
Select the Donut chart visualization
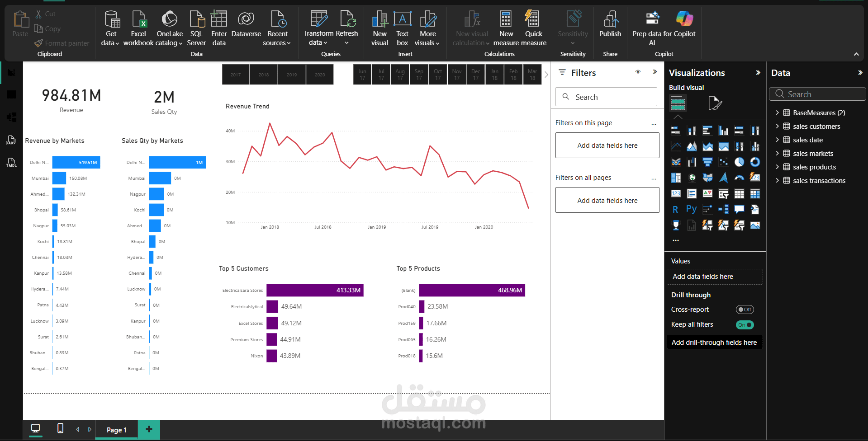point(755,162)
